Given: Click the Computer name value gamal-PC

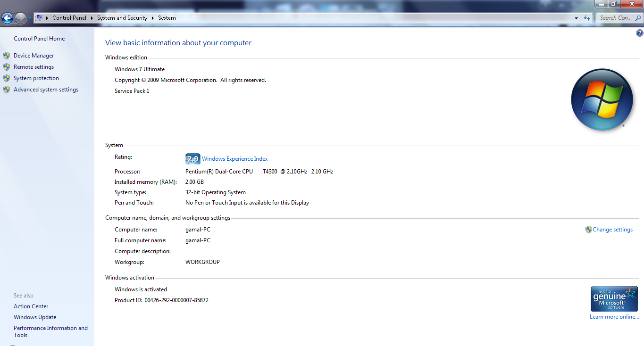Looking at the screenshot, I should click(198, 230).
